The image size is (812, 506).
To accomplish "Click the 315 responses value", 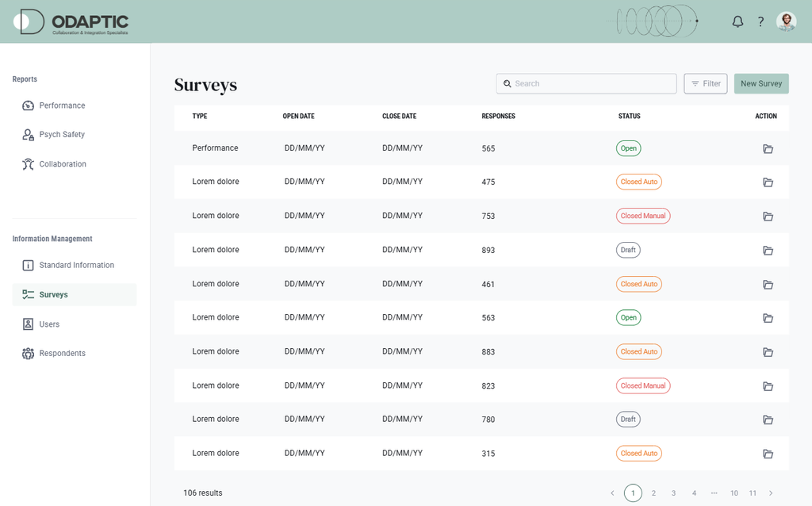I will [488, 454].
